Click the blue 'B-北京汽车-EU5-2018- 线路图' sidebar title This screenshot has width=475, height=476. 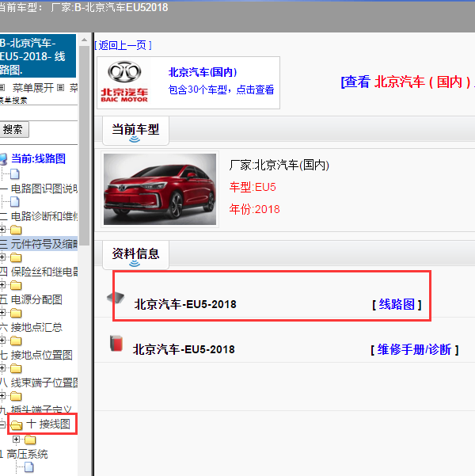[x=38, y=56]
